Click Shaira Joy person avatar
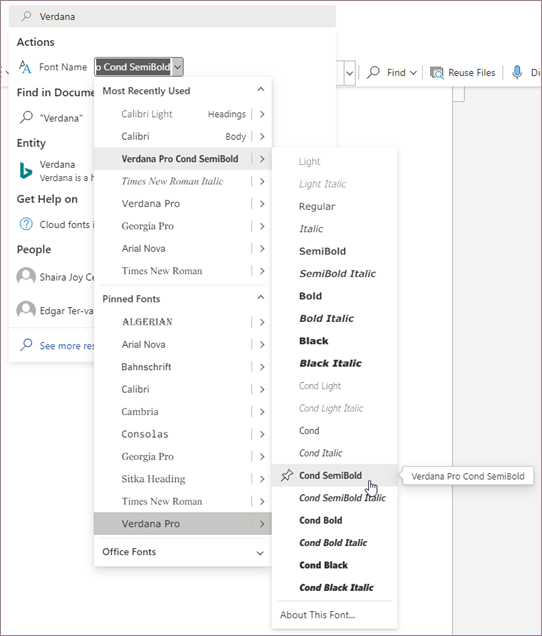The image size is (542, 636). click(x=26, y=277)
